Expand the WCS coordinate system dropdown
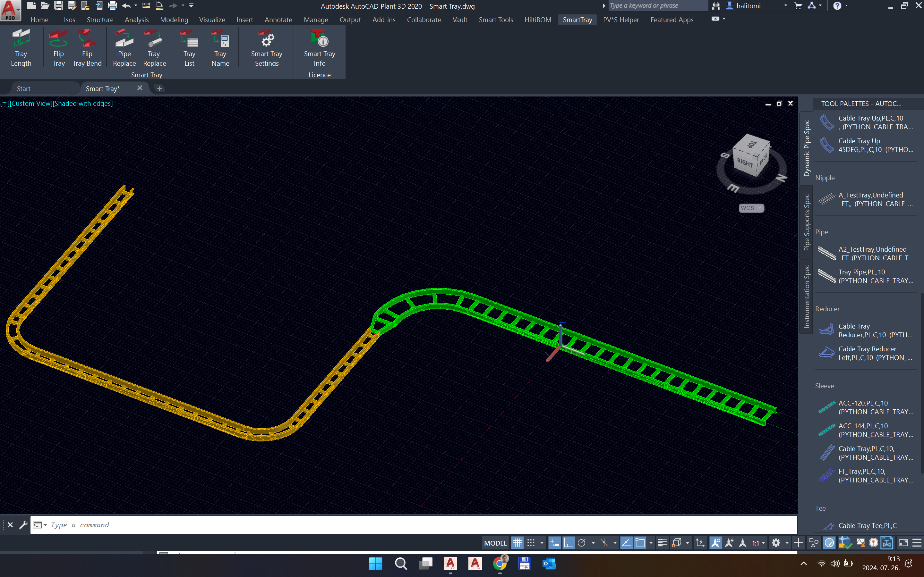This screenshot has height=577, width=924. pos(751,208)
